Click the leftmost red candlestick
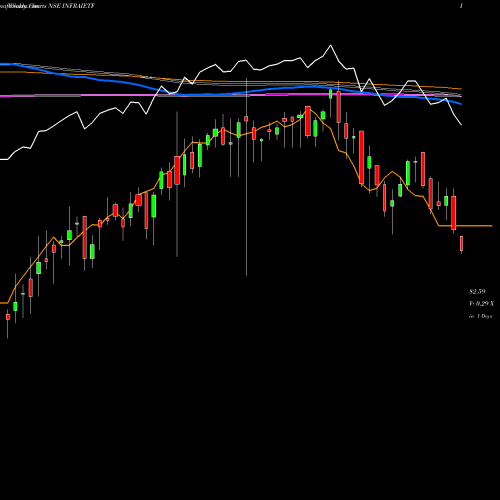This screenshot has height=500, width=500. click(x=8, y=317)
